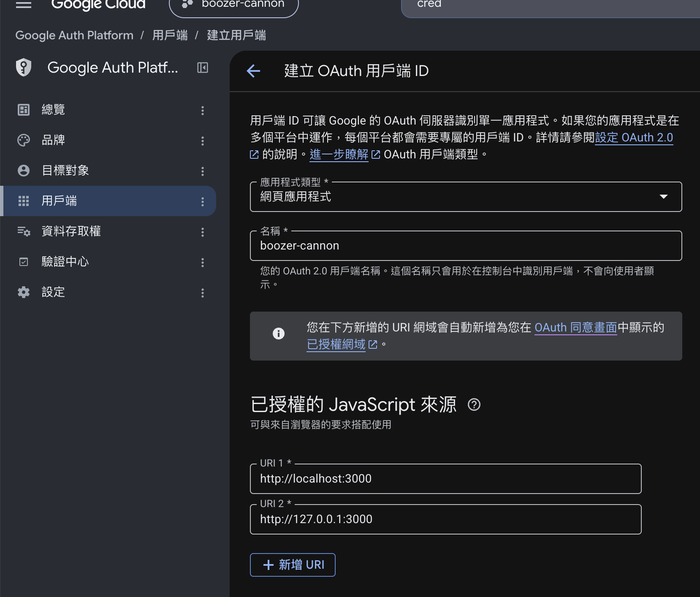Go back using the arrow button
The height and width of the screenshot is (597, 700).
point(253,71)
